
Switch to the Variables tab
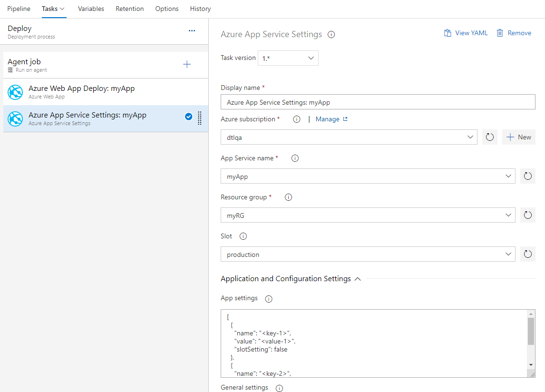tap(91, 9)
